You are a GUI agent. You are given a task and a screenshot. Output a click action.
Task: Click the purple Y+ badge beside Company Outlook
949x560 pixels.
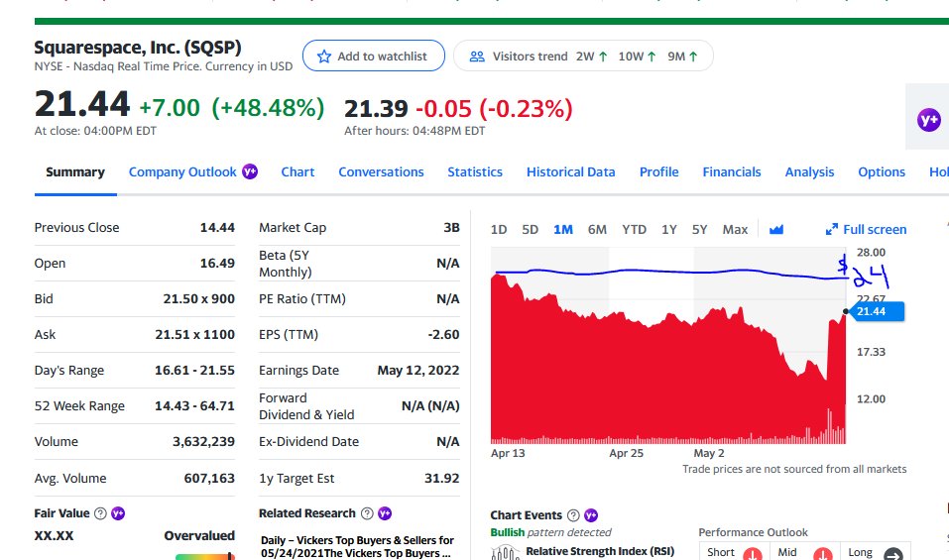pyautogui.click(x=250, y=171)
